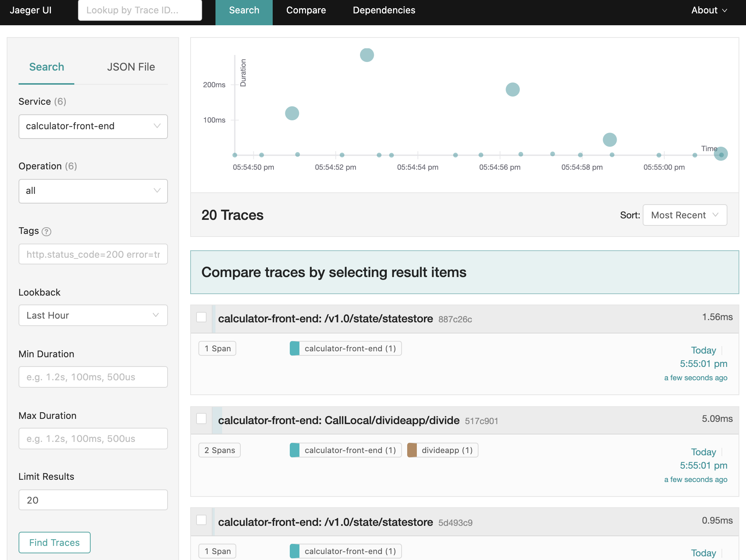Click the large scatter dot near 05:54:58 pm
746x560 pixels.
(x=609, y=140)
